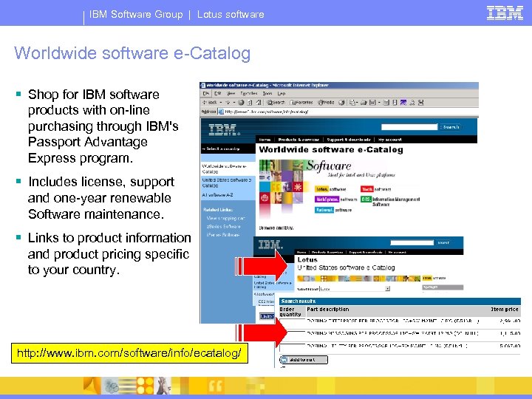Click the Stop loading icon in toolbar
Screen dimensions: 532x399
(x=241, y=102)
